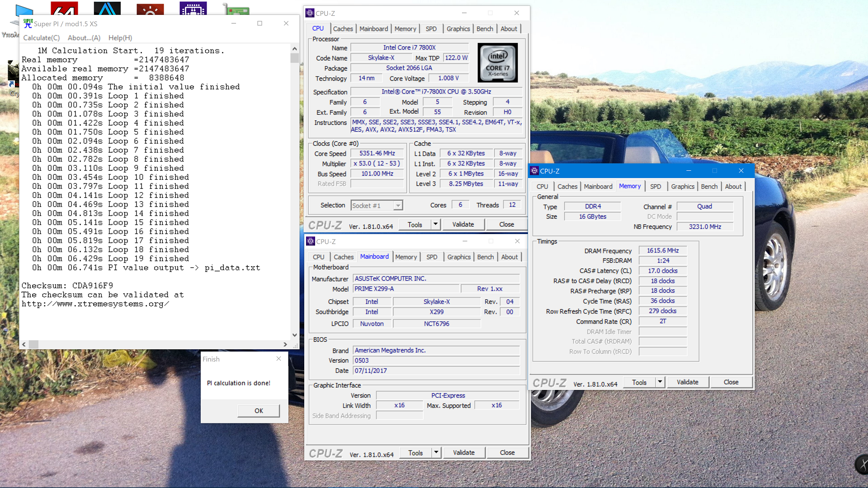Select Bench tab in the Mainboard CPU-Z window

[x=486, y=257]
